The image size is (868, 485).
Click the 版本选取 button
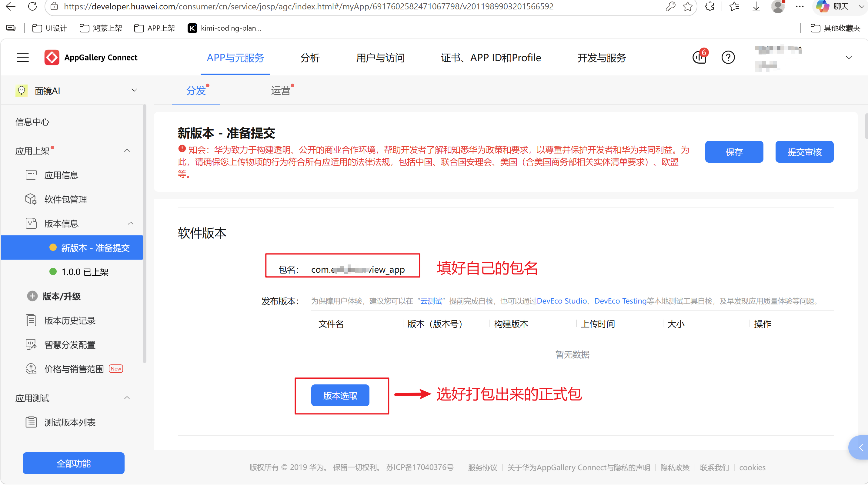(x=340, y=395)
